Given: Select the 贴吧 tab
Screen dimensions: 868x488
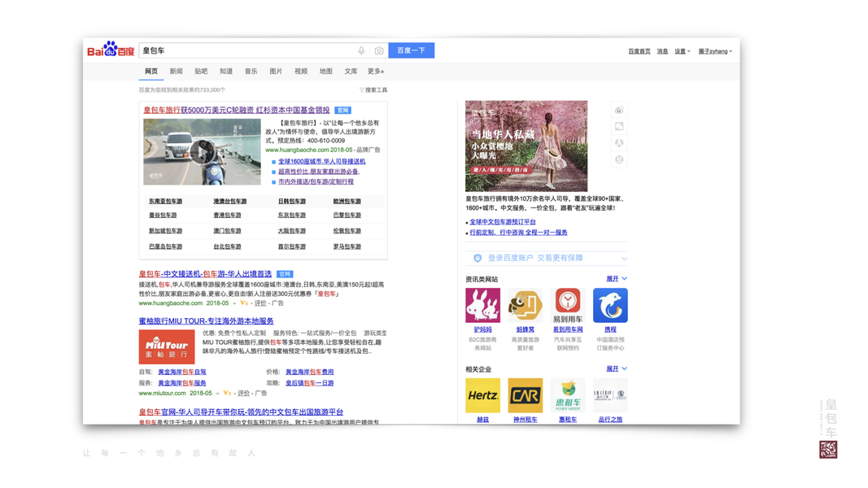Looking at the screenshot, I should point(201,72).
